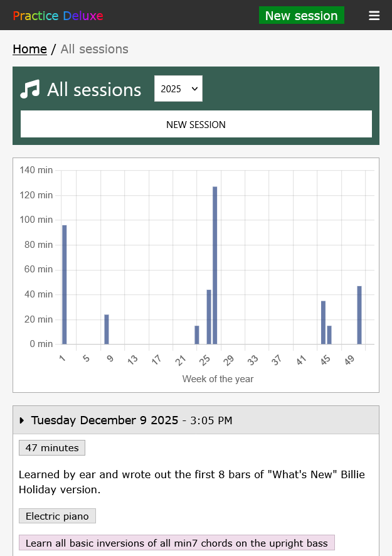The width and height of the screenshot is (392, 556).
Task: Open the min7 chords goal tag
Action: 176,543
